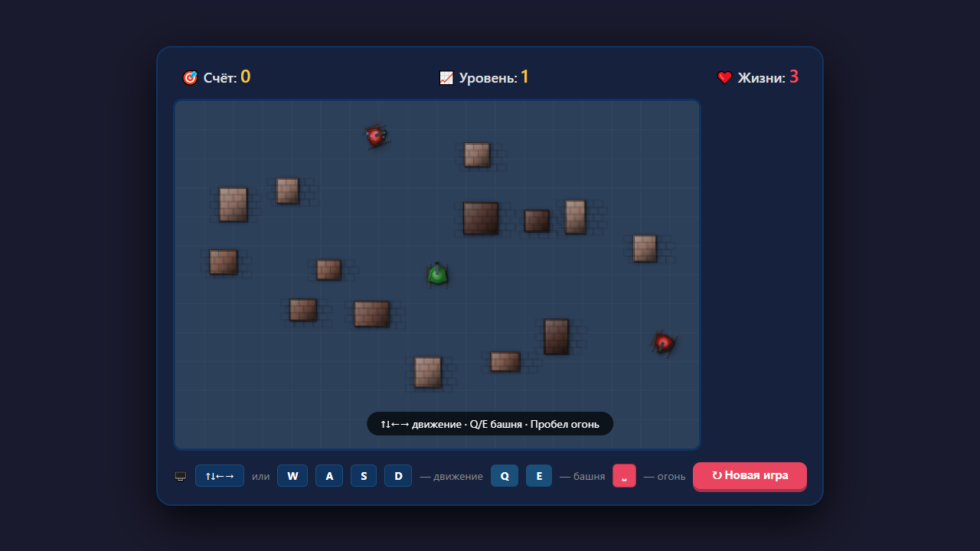The image size is (980, 551).
Task: Click the E turret key
Action: click(539, 476)
